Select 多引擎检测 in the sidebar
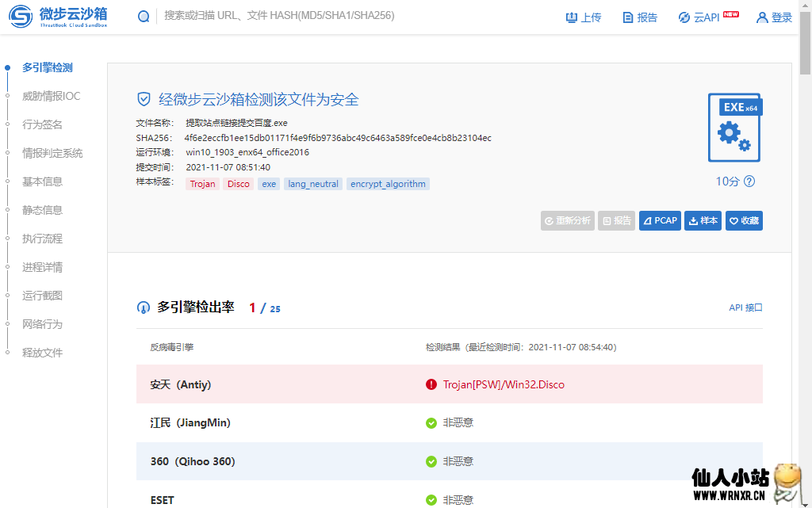 point(47,68)
